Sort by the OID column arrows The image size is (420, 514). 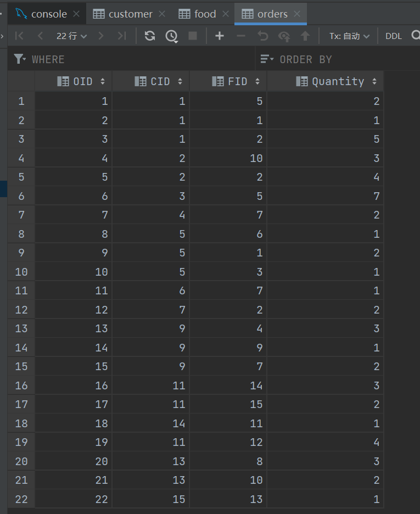coord(103,81)
